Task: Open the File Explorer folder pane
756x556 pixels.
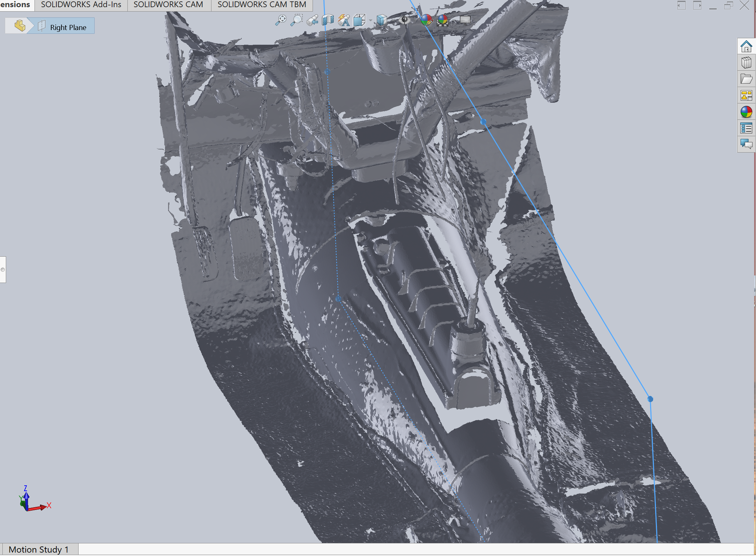Action: 746,79
